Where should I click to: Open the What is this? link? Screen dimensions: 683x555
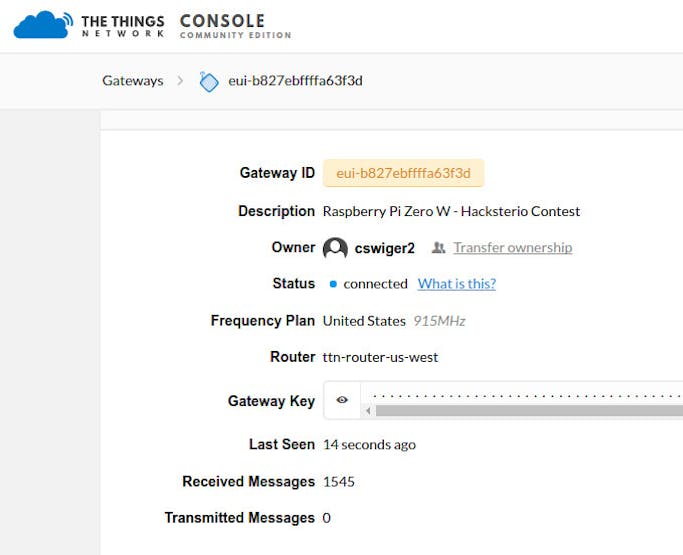pyautogui.click(x=457, y=284)
